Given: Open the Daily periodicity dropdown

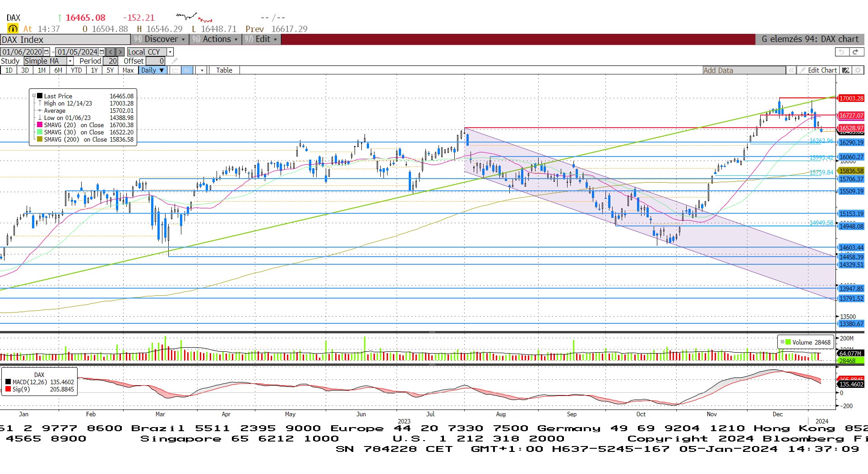Looking at the screenshot, I should click(152, 70).
